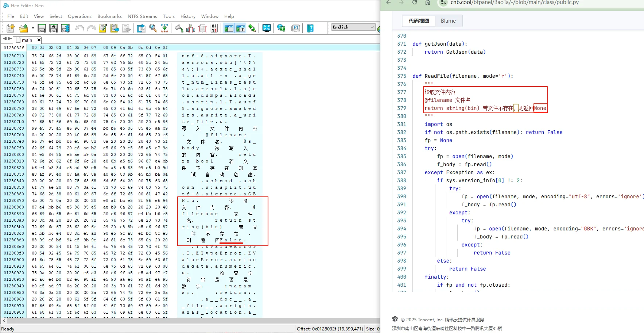
Task: Toggle the first highlighted window layout button
Action: pos(229,28)
